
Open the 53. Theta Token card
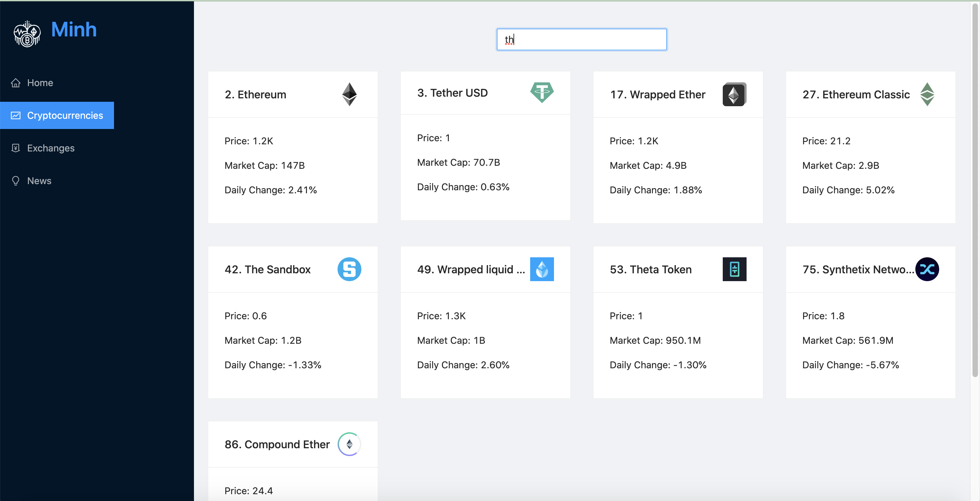[650, 269]
